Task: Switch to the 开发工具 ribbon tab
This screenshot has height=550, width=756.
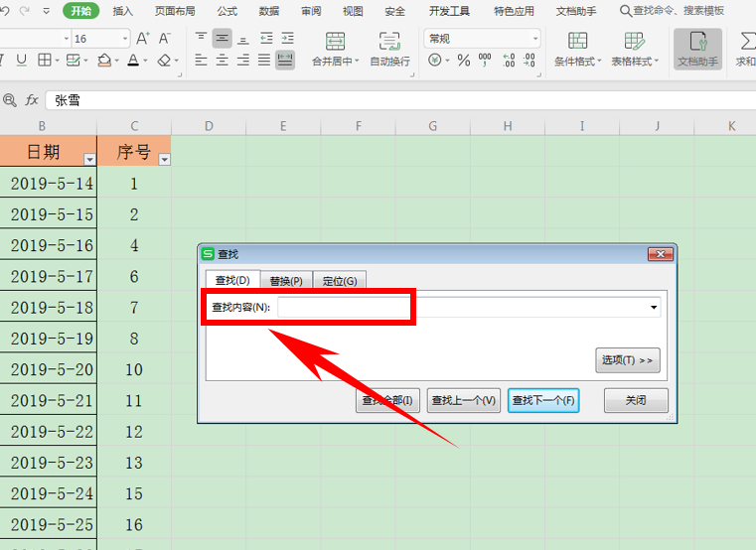Action: (449, 11)
